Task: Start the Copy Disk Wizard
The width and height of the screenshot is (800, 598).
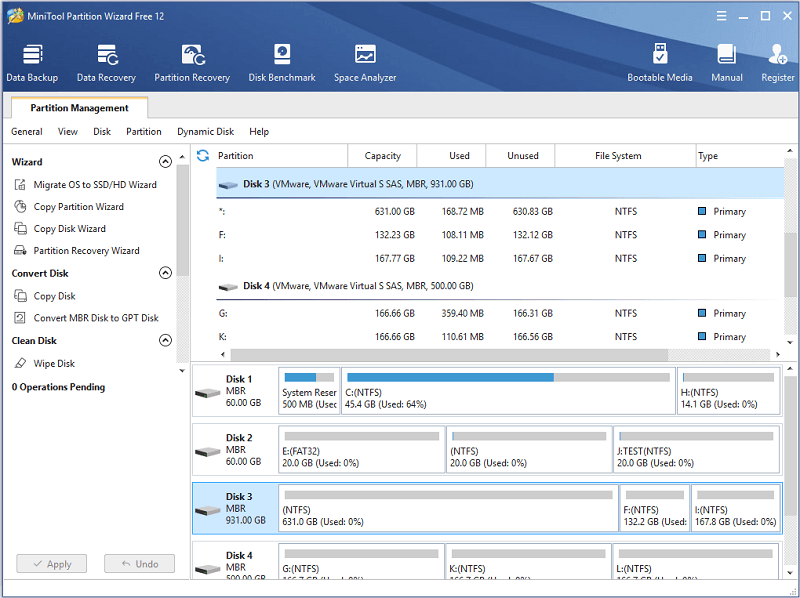Action: click(x=69, y=229)
